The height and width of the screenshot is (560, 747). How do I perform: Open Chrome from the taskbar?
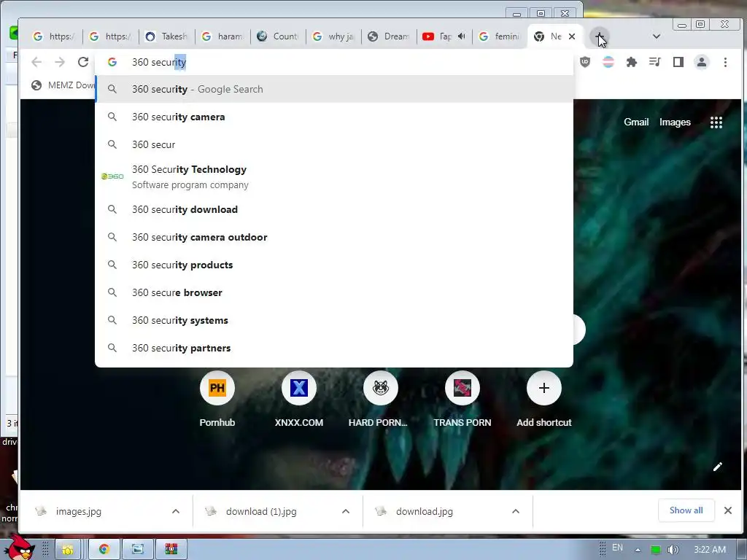point(104,550)
